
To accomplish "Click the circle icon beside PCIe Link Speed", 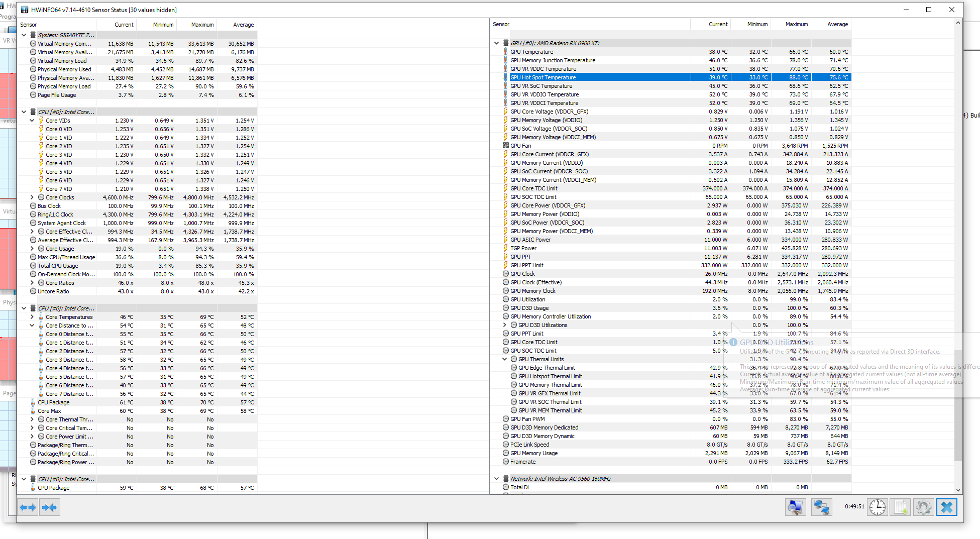I will [506, 445].
